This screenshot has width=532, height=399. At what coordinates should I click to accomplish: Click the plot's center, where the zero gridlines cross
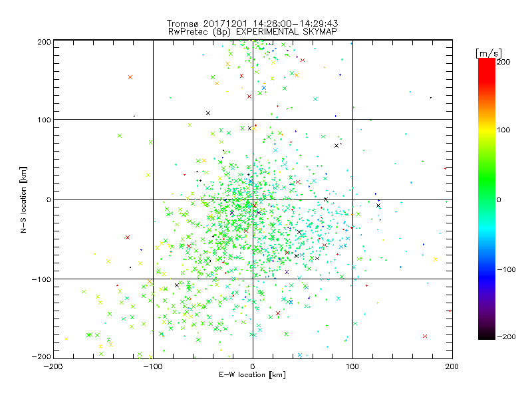253,199
